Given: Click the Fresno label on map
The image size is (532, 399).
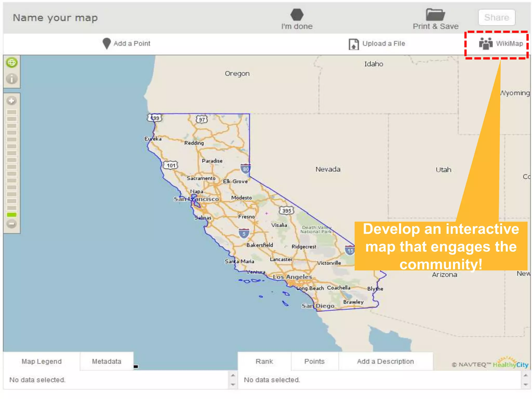Looking at the screenshot, I should click(x=247, y=217).
